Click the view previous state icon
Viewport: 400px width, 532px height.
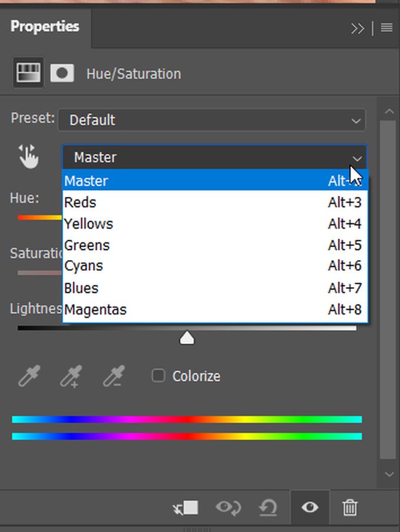[x=228, y=507]
